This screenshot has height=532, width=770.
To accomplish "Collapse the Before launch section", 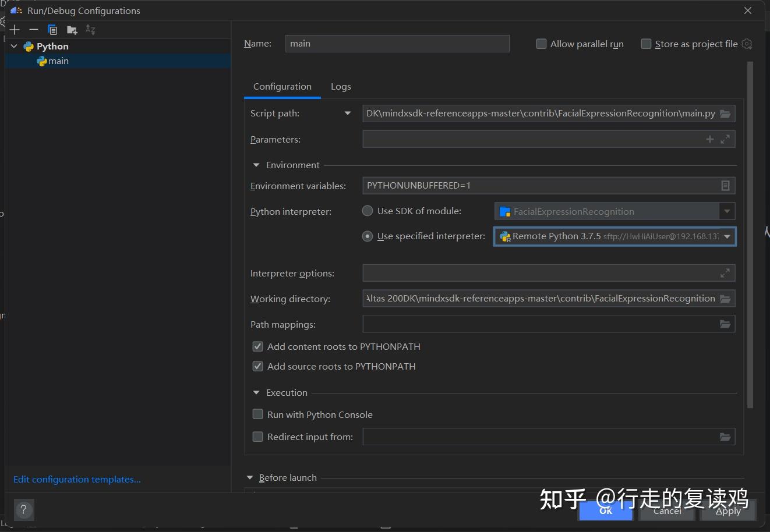I will (x=250, y=478).
